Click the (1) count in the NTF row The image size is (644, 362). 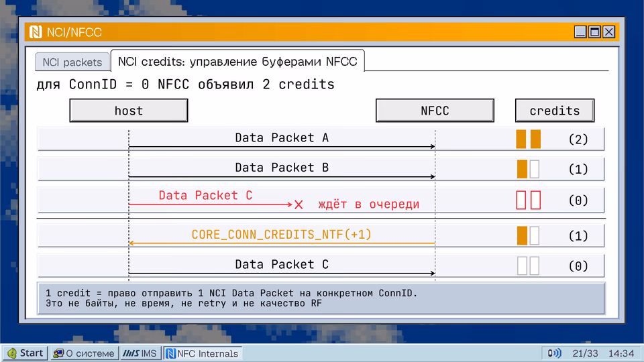(x=578, y=236)
